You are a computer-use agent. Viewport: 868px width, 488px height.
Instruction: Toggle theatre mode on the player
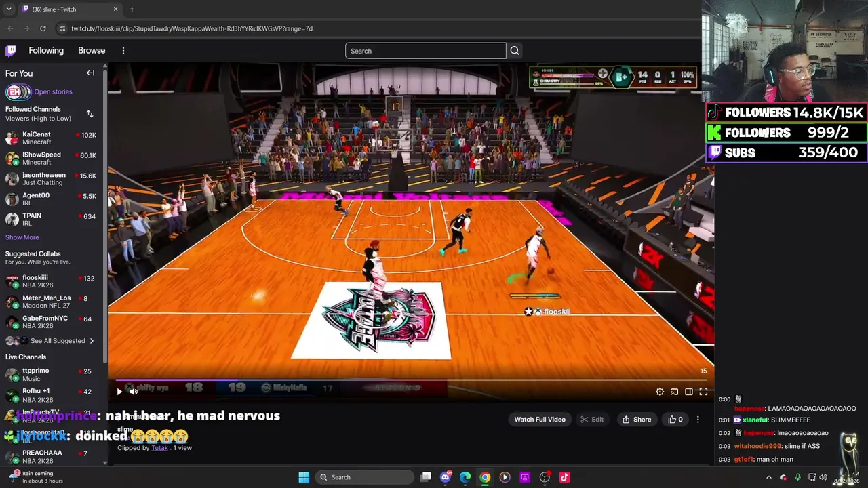click(x=689, y=392)
